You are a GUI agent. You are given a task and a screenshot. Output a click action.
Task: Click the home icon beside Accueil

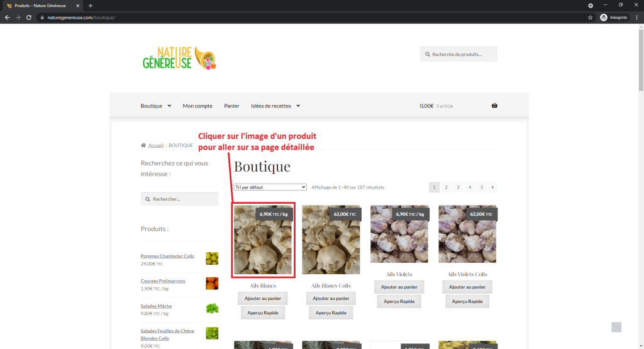[143, 145]
